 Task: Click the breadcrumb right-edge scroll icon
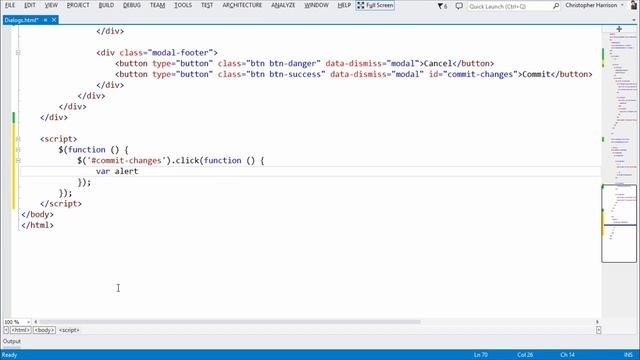pyautogui.click(x=598, y=330)
